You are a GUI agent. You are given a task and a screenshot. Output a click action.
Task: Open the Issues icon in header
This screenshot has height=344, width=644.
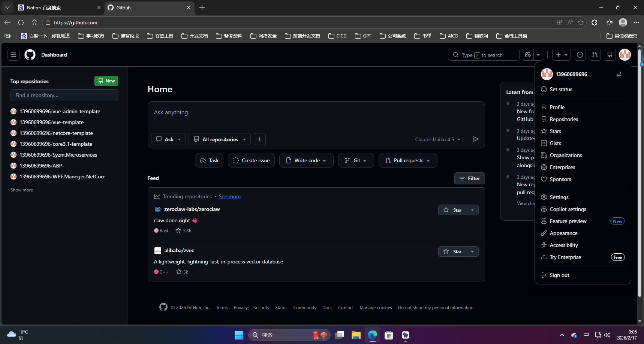coord(580,55)
